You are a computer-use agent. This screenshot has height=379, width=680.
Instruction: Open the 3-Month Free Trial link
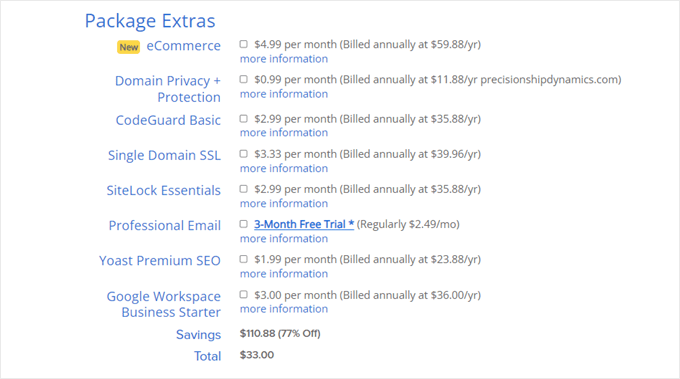click(x=304, y=224)
